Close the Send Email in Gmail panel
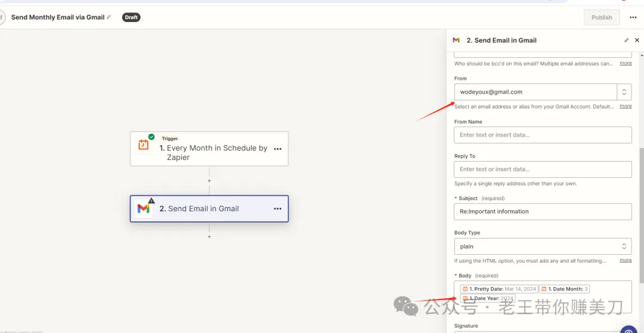 (x=637, y=41)
